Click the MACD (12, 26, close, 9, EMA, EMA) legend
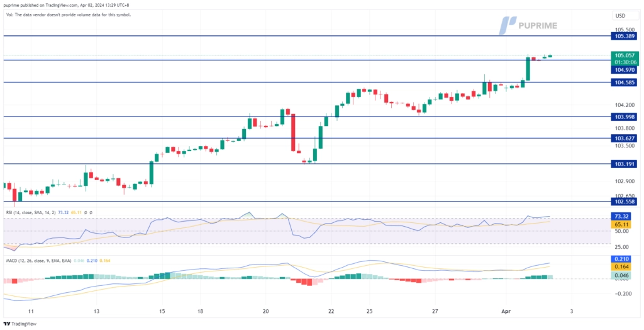644x330 pixels. tap(38, 261)
